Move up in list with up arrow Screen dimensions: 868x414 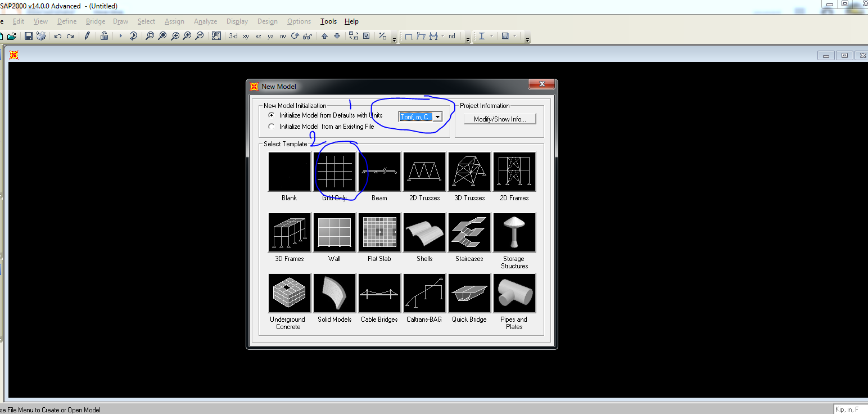coord(324,36)
